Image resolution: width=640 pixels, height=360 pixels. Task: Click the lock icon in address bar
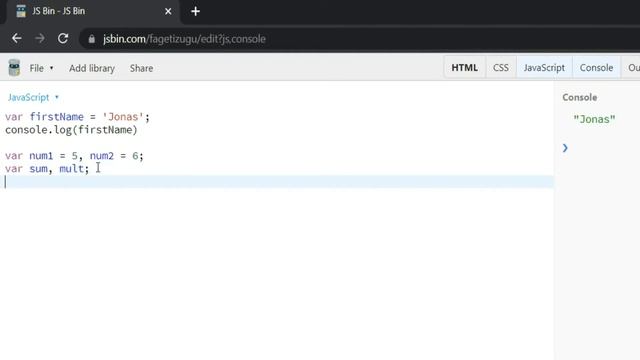[x=91, y=39]
